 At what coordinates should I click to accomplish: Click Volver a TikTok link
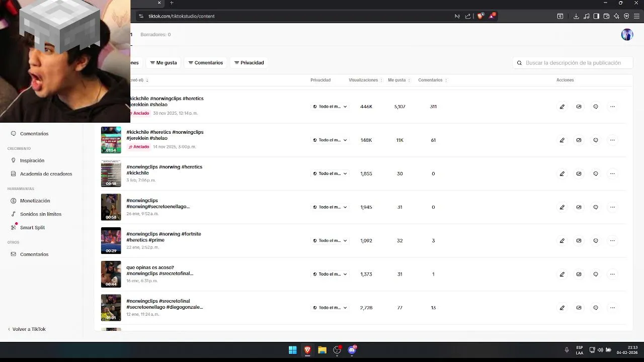tap(29, 329)
